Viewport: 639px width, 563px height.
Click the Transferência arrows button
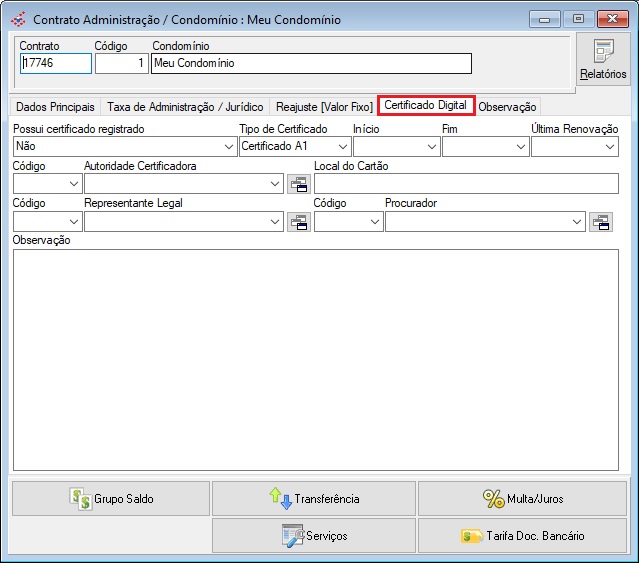pos(314,498)
